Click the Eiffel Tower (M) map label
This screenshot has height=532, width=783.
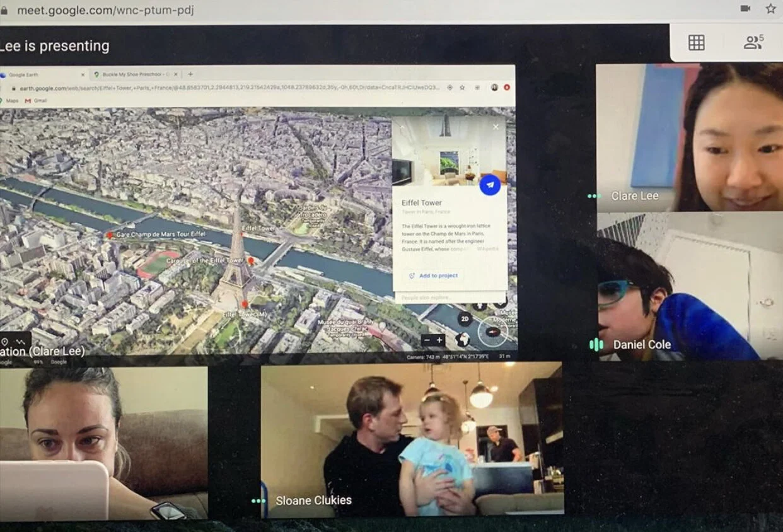[x=244, y=313]
